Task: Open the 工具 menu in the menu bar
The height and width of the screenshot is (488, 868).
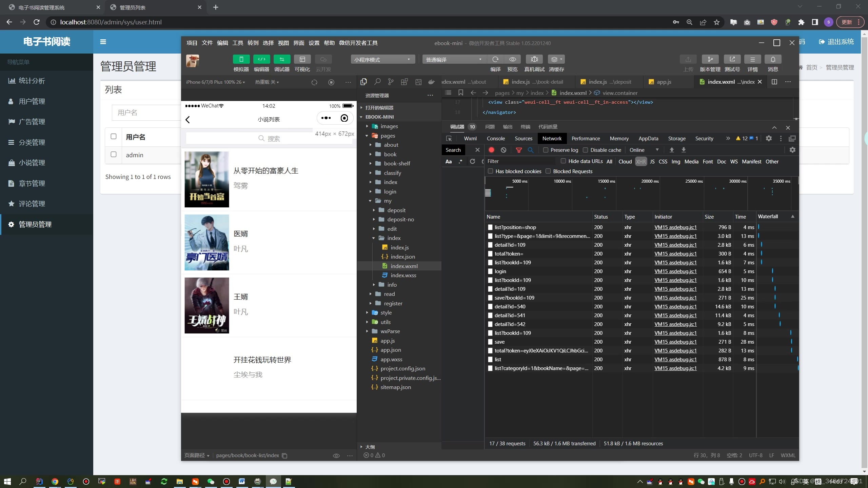Action: (237, 43)
